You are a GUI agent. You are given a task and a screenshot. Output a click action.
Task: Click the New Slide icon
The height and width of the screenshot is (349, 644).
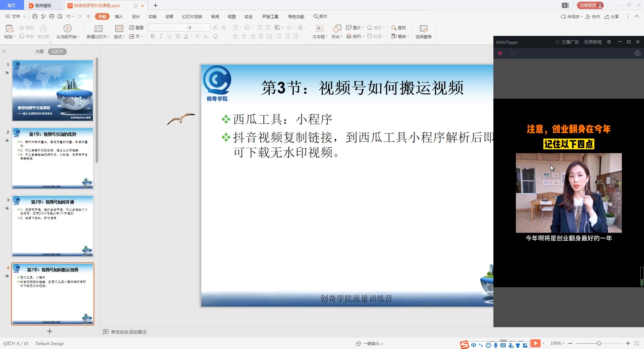pos(98,28)
